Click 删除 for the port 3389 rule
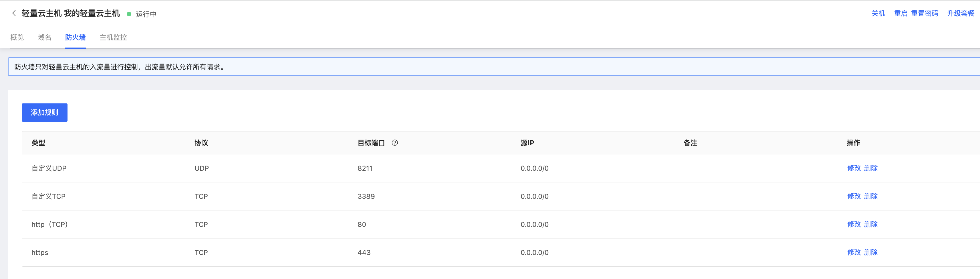Screen dimensions: 980x279 [871, 196]
